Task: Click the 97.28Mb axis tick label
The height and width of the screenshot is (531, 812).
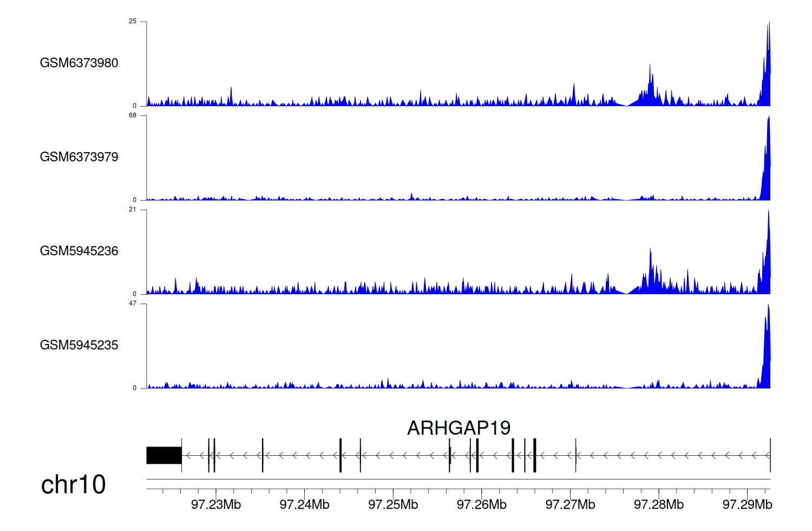Action: click(659, 504)
